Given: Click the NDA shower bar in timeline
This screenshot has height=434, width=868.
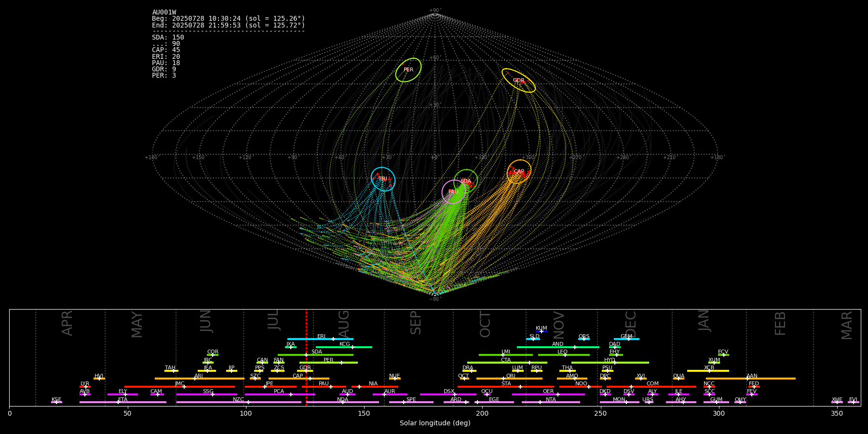Looking at the screenshot, I should tap(343, 402).
